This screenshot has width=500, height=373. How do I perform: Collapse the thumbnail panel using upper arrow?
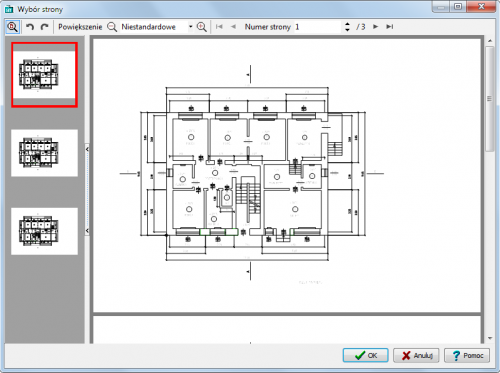coord(87,149)
